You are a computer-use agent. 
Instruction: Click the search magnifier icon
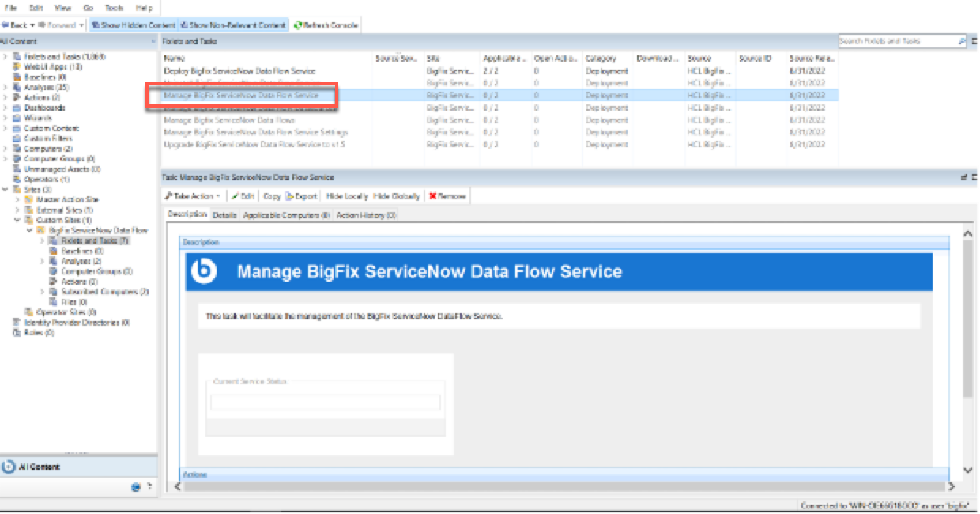point(962,41)
